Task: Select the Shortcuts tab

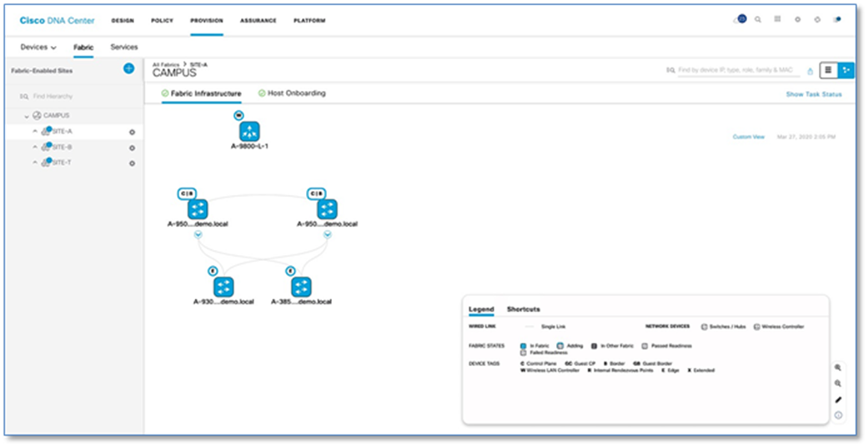Action: click(523, 309)
